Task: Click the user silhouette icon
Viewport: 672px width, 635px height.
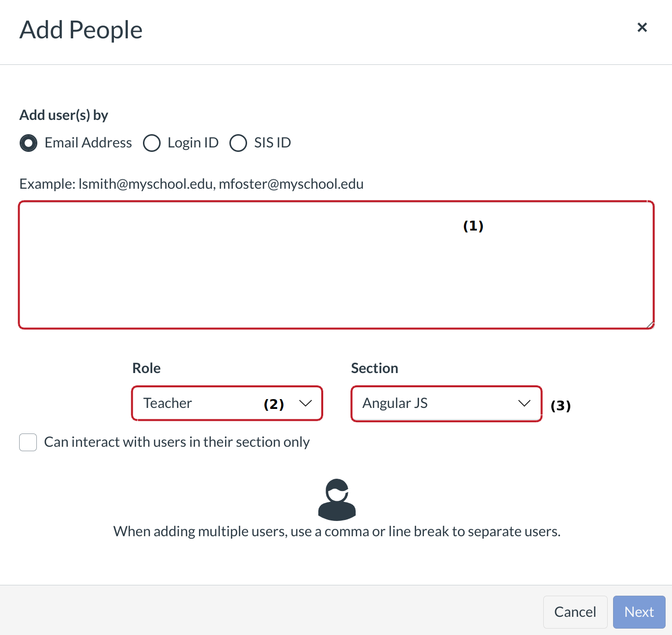Action: 337,499
